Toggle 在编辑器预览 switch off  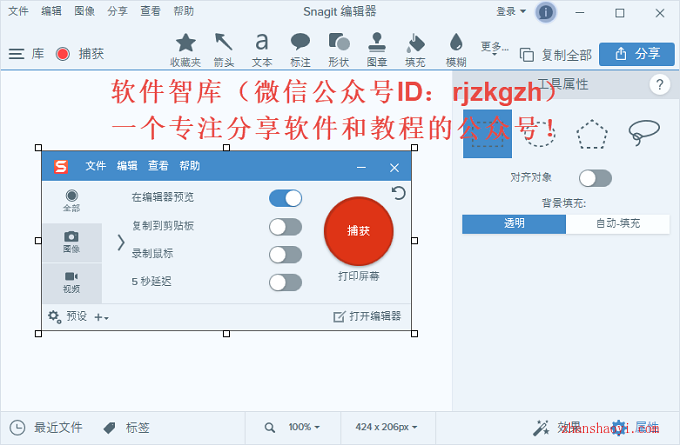click(x=285, y=199)
